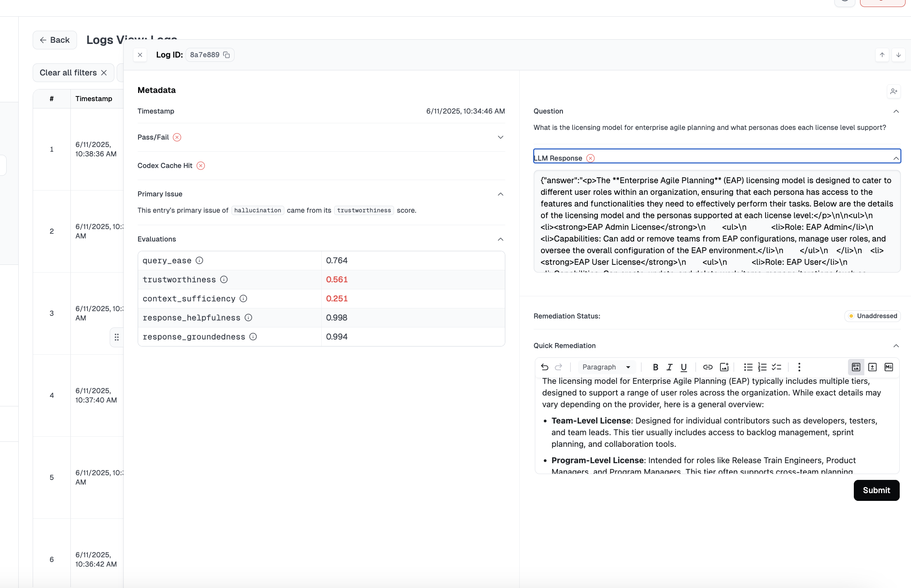Viewport: 911px width, 588px height.
Task: Open log row 1 at 10:38:36 AM
Action: click(x=78, y=149)
